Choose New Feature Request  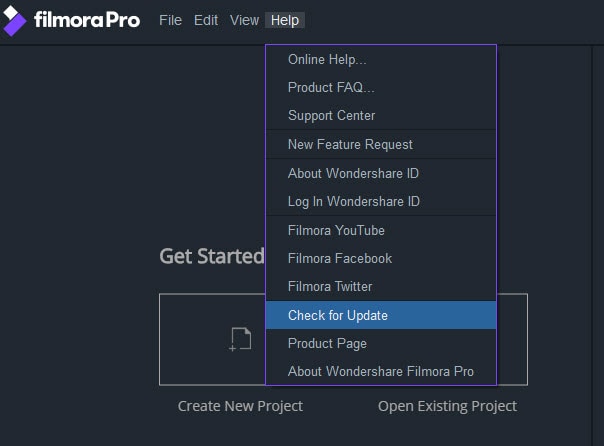click(350, 145)
